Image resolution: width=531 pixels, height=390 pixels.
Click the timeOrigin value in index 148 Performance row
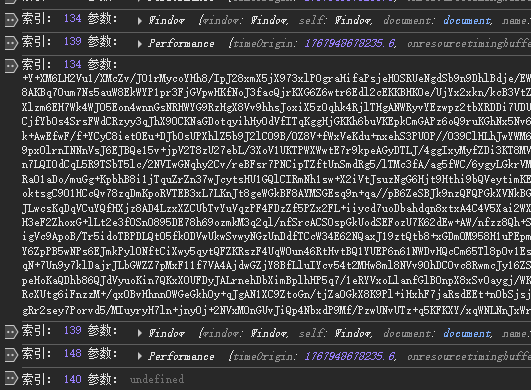point(350,356)
